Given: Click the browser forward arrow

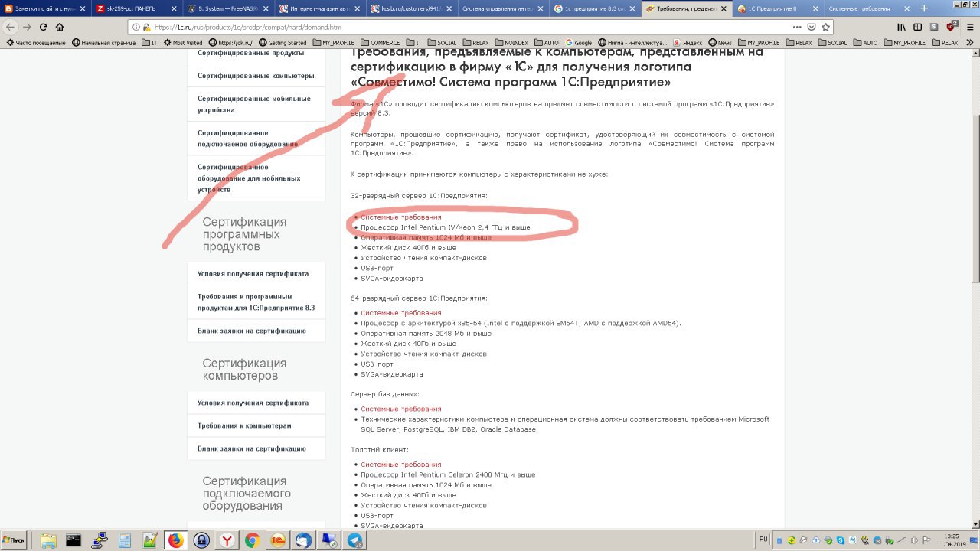Looking at the screenshot, I should point(27,26).
